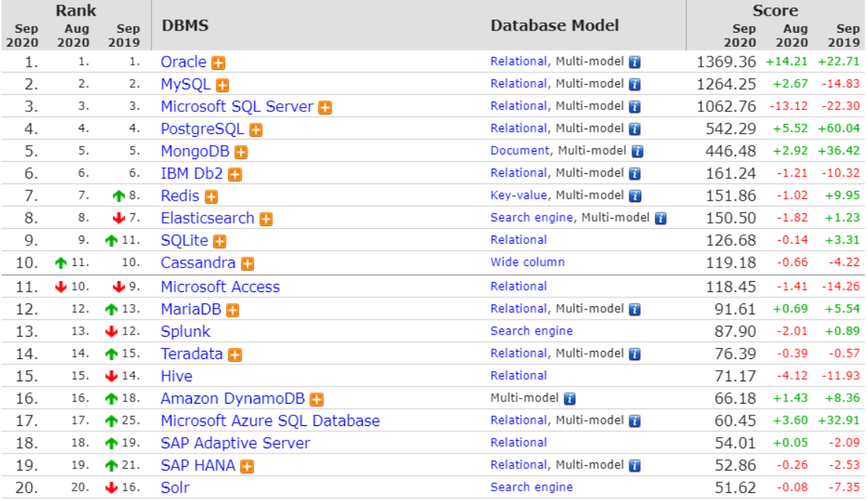Open detail plus icon for Microsoft SQL Server

click(x=325, y=107)
